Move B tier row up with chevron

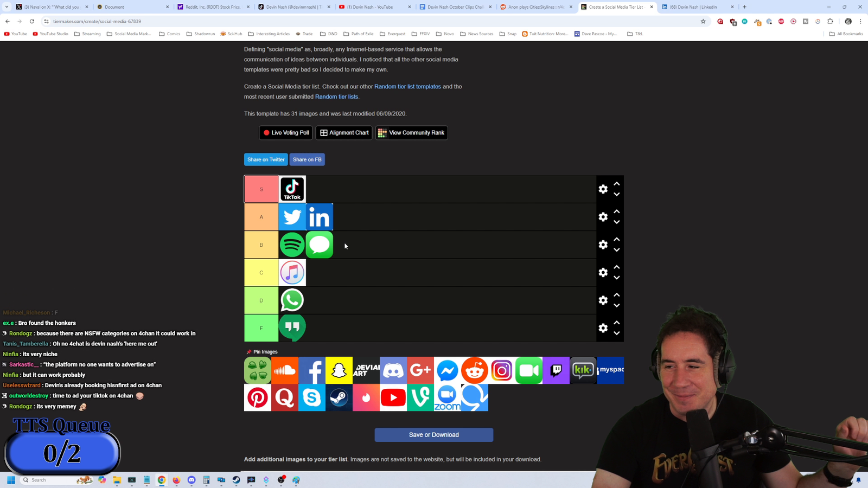point(617,239)
